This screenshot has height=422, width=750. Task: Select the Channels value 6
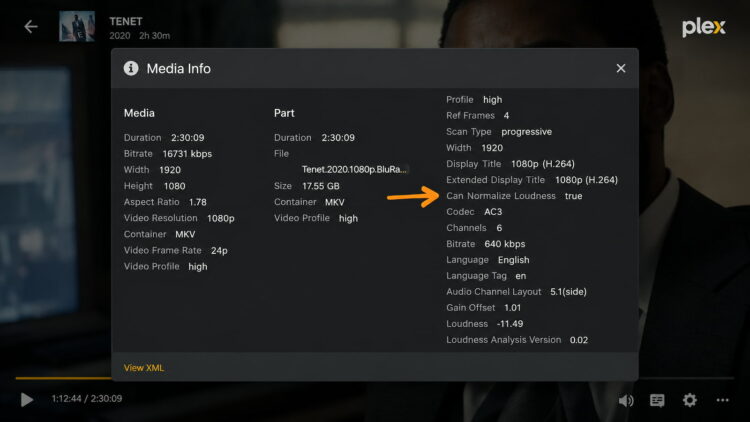(x=499, y=228)
